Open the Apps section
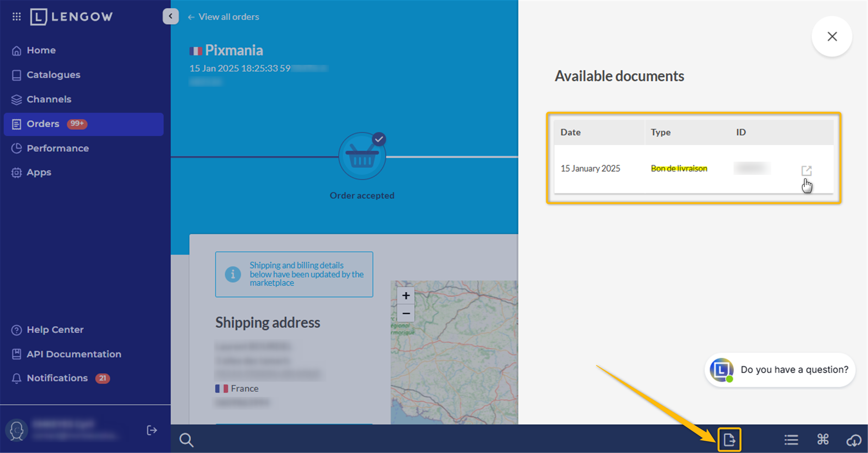868x453 pixels. tap(39, 173)
